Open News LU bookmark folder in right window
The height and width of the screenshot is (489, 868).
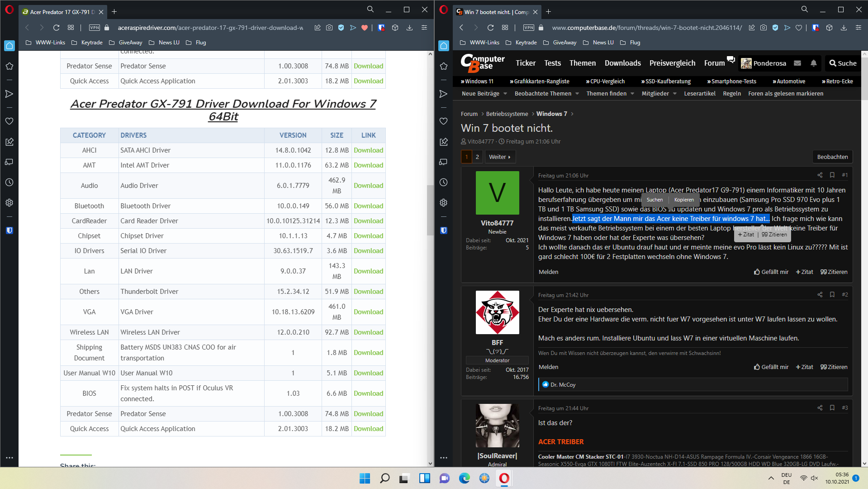pos(598,43)
